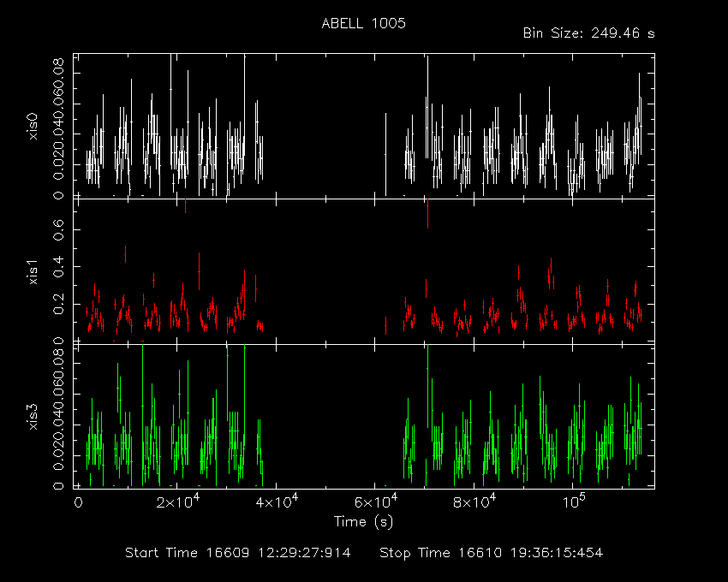Click the 0.2 tick label on xis1 axis
The width and height of the screenshot is (728, 582).
pyautogui.click(x=58, y=304)
